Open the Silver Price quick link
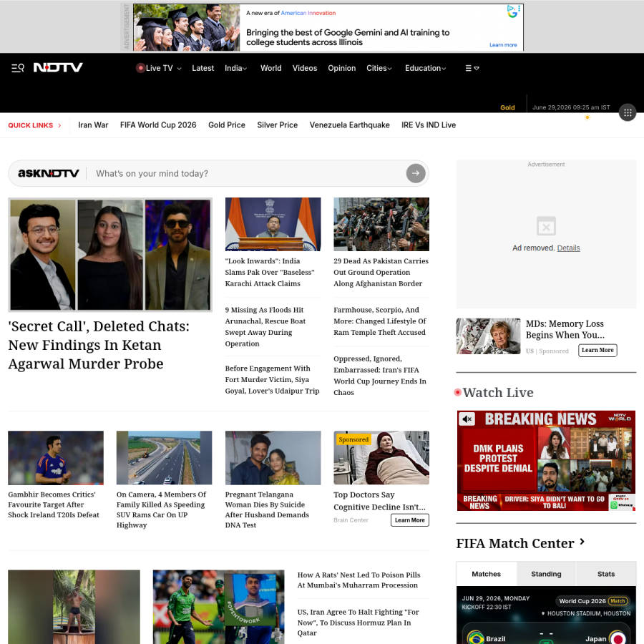This screenshot has height=644, width=644. (277, 125)
